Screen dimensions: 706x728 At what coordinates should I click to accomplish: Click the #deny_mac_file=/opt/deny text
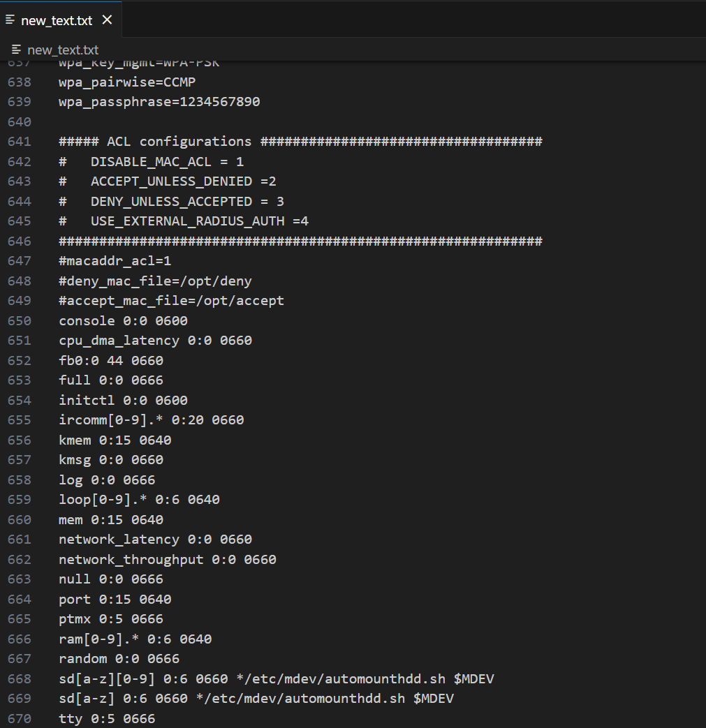pos(155,281)
